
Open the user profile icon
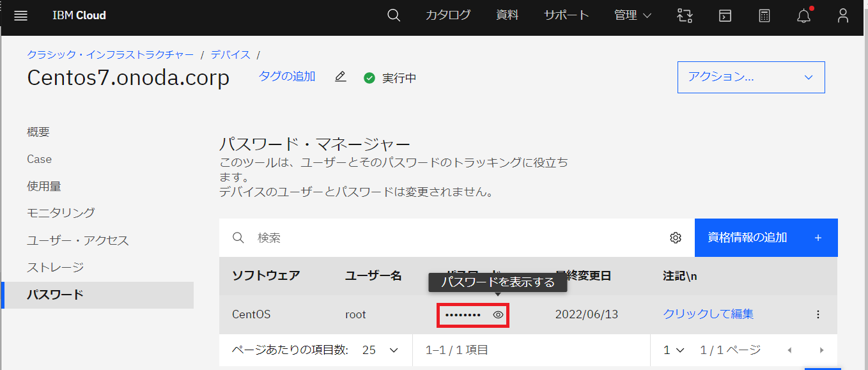[x=843, y=16]
